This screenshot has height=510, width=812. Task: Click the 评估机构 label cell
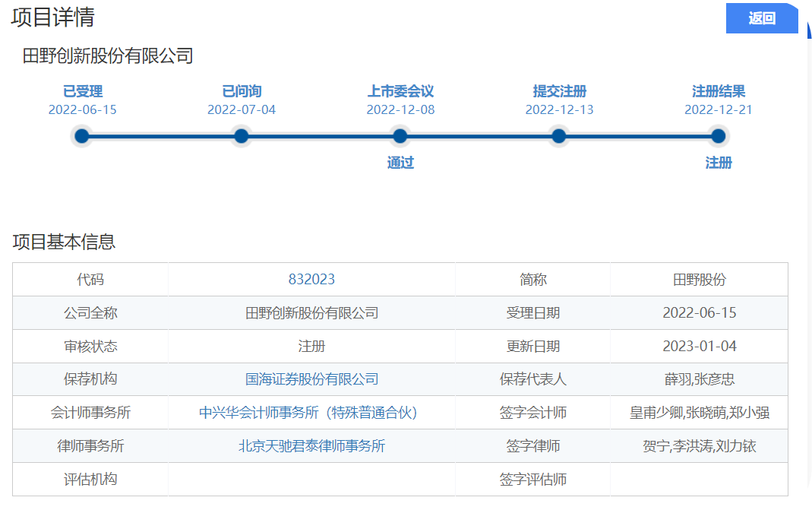[x=90, y=479]
